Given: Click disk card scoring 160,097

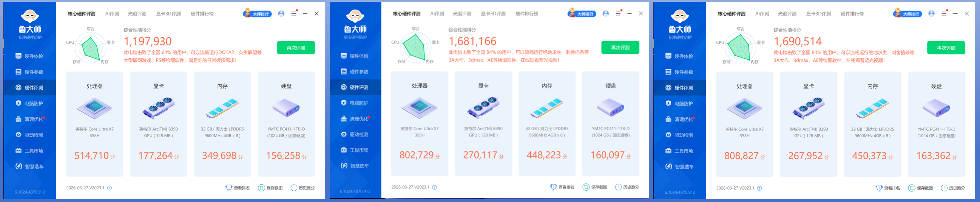Looking at the screenshot, I should click(611, 123).
